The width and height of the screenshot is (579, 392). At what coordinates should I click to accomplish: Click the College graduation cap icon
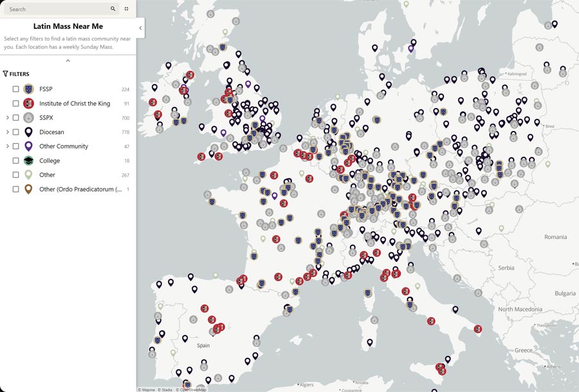coord(28,161)
